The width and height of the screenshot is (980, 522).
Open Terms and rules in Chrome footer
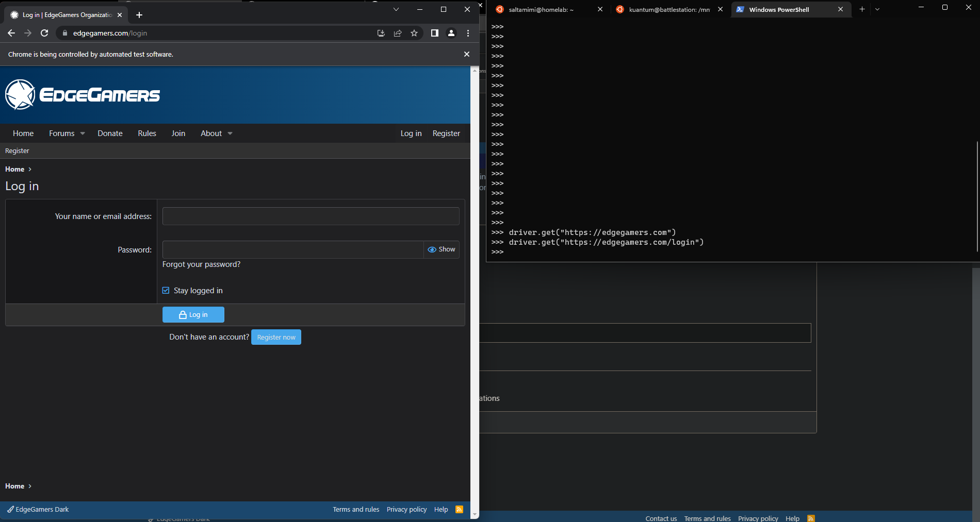[x=356, y=510]
